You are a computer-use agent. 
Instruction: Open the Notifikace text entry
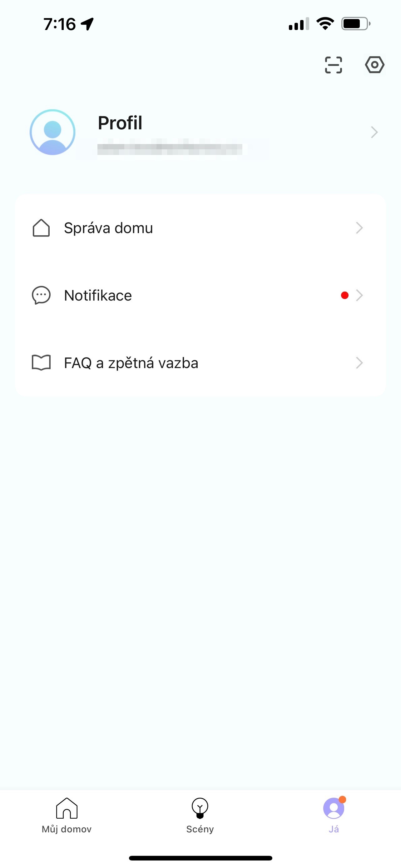98,296
